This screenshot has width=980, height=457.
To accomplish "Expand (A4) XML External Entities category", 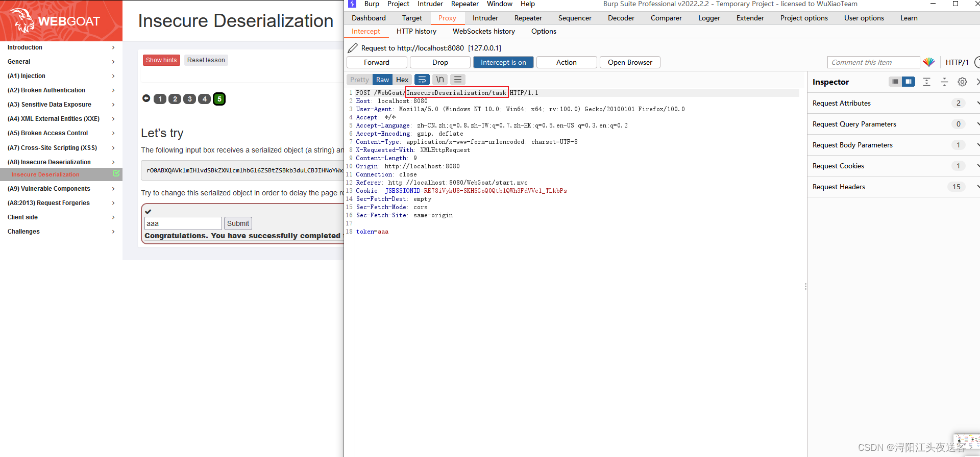I will click(61, 119).
